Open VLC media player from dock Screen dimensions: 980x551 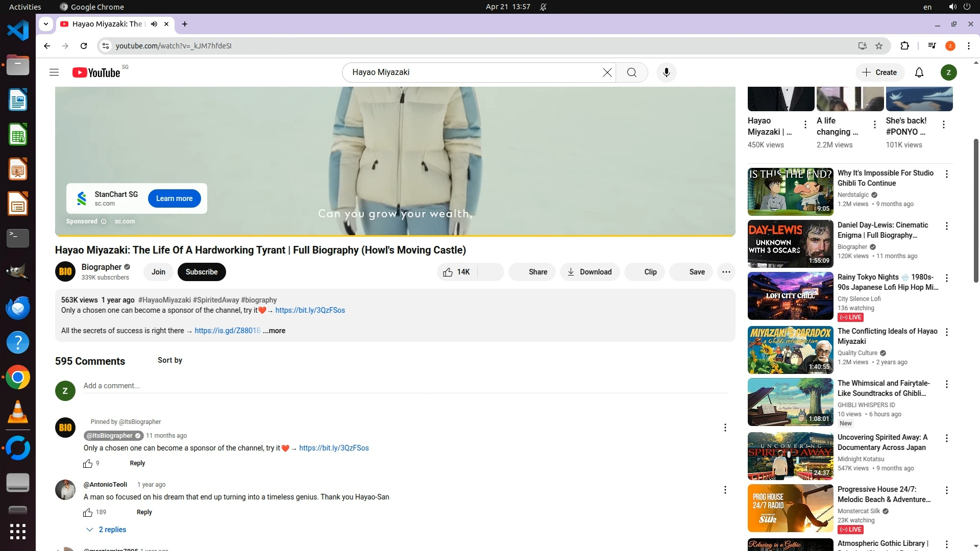tap(18, 412)
